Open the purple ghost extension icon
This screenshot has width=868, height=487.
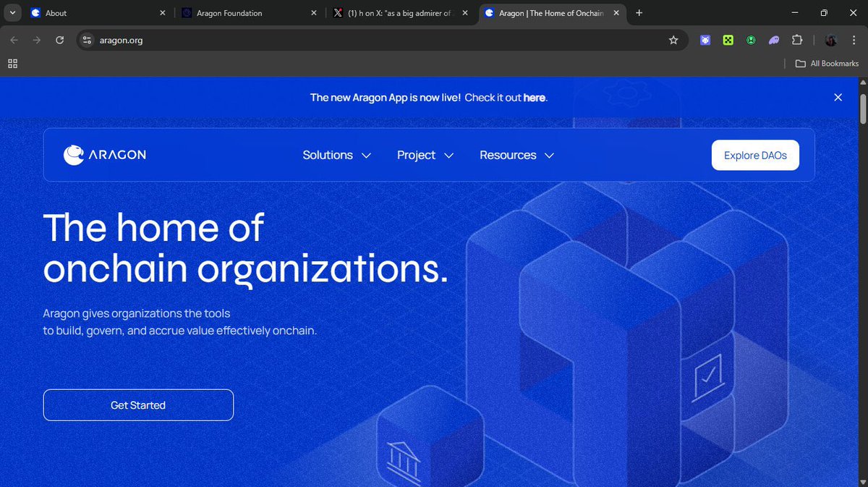click(x=774, y=41)
